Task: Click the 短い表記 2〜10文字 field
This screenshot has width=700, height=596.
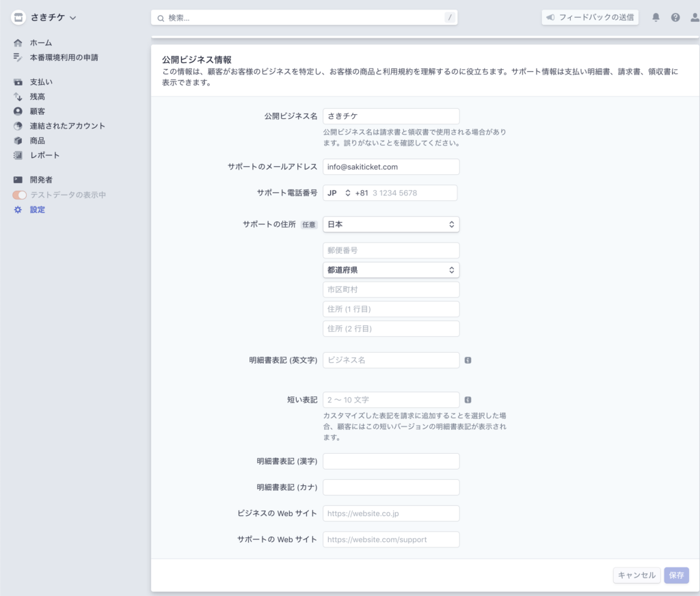Action: (x=391, y=400)
